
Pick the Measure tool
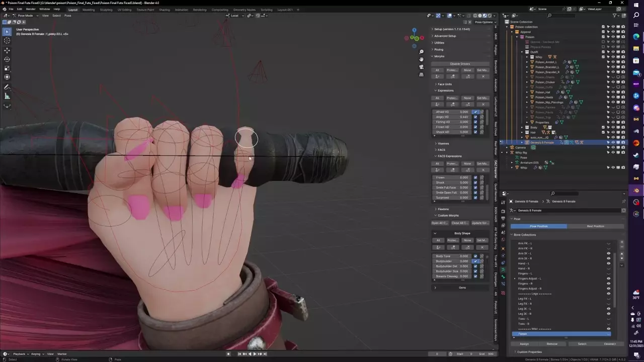tap(7, 97)
